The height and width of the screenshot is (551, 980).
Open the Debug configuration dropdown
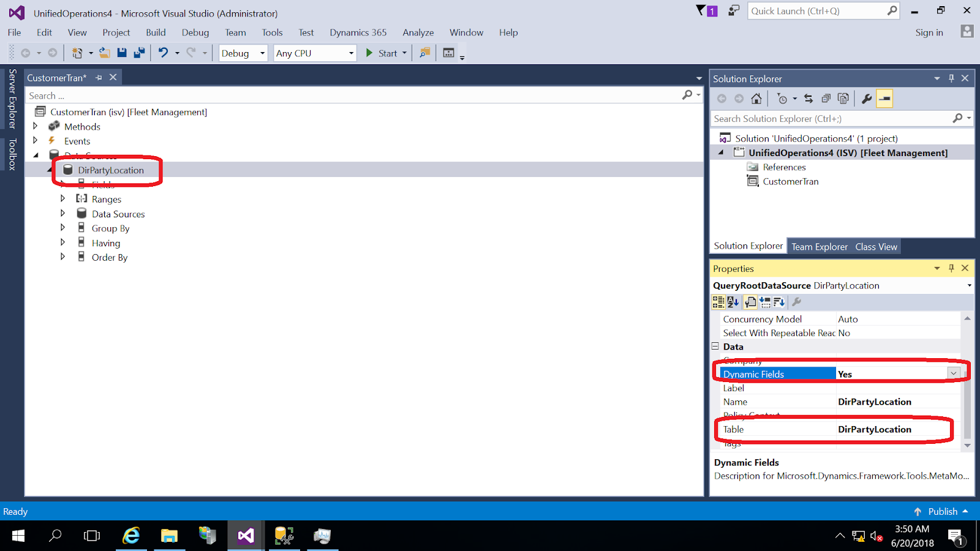(263, 53)
